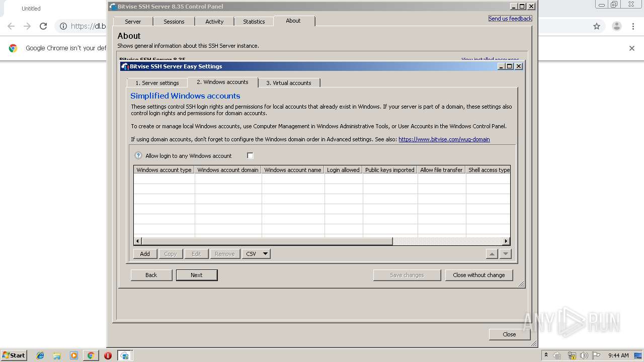Click the network tray icon
Image resolution: width=644 pixels, height=362 pixels.
[572, 355]
